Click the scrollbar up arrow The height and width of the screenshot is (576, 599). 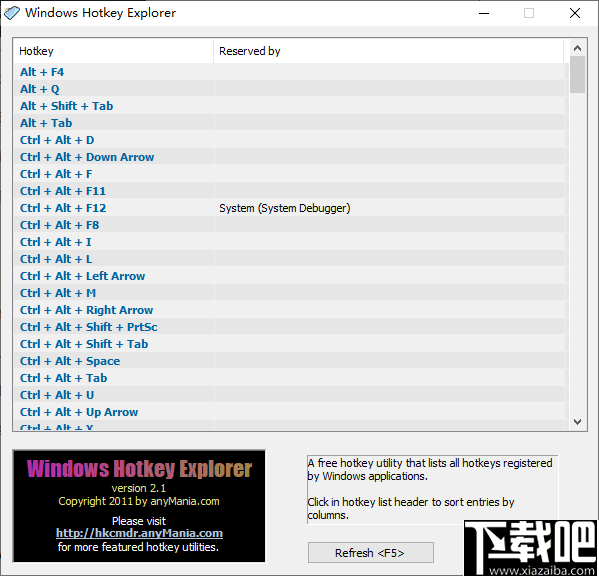pyautogui.click(x=577, y=48)
